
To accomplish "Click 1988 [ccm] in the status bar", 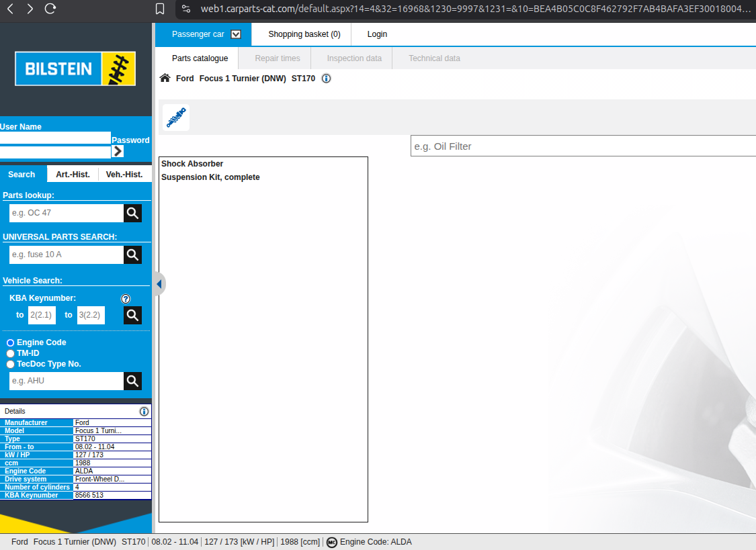I will (300, 542).
